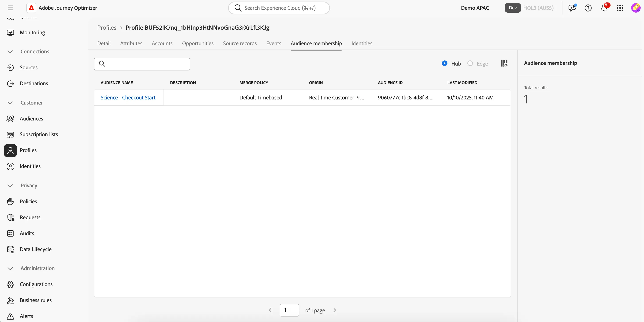Screen dimensions: 644x322
Task: Click the Profiles breadcrumb link
Action: click(107, 28)
